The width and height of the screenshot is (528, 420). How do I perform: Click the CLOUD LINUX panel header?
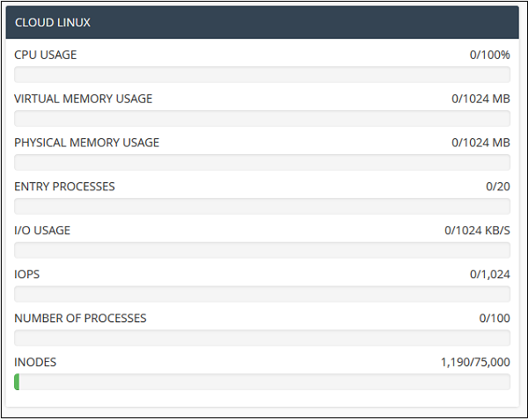(x=262, y=23)
